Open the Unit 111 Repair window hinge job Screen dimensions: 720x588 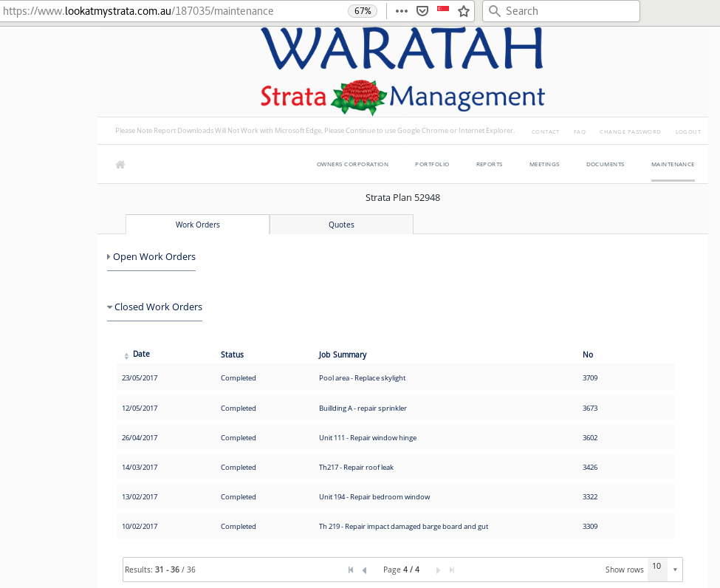368,438
